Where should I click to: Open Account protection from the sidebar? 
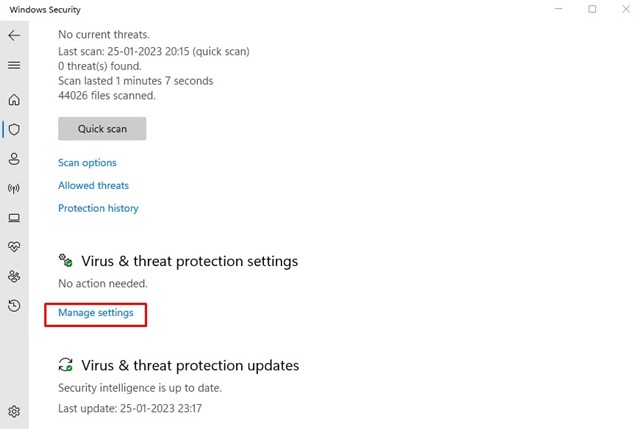pos(14,159)
